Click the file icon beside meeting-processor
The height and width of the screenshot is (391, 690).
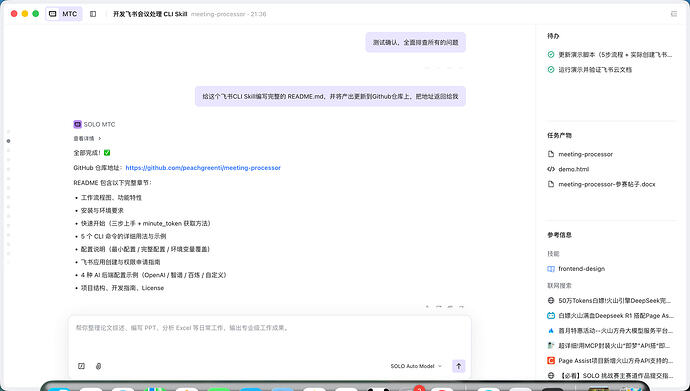[x=551, y=154]
